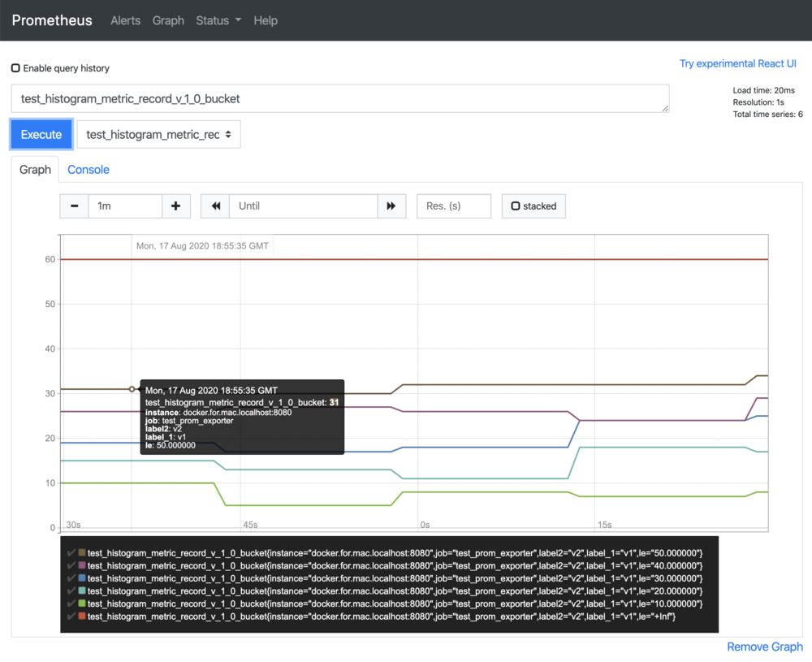
Task: Click the "Total time series: 6" text
Action: tap(768, 115)
